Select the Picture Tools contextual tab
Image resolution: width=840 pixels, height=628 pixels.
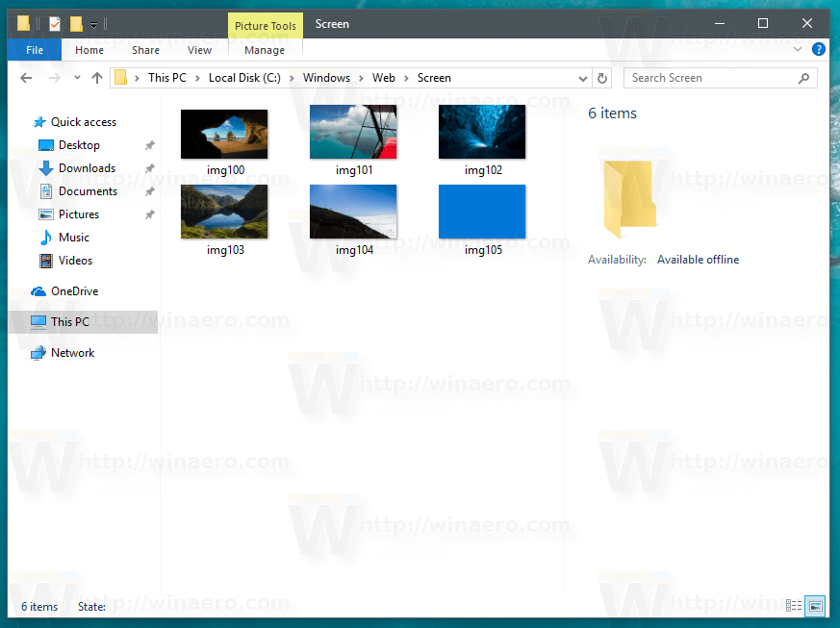tap(266, 26)
